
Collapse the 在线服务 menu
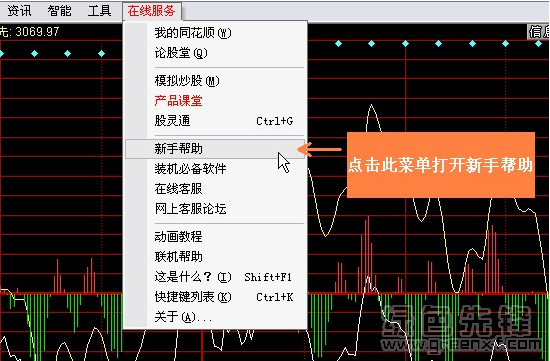tap(152, 11)
